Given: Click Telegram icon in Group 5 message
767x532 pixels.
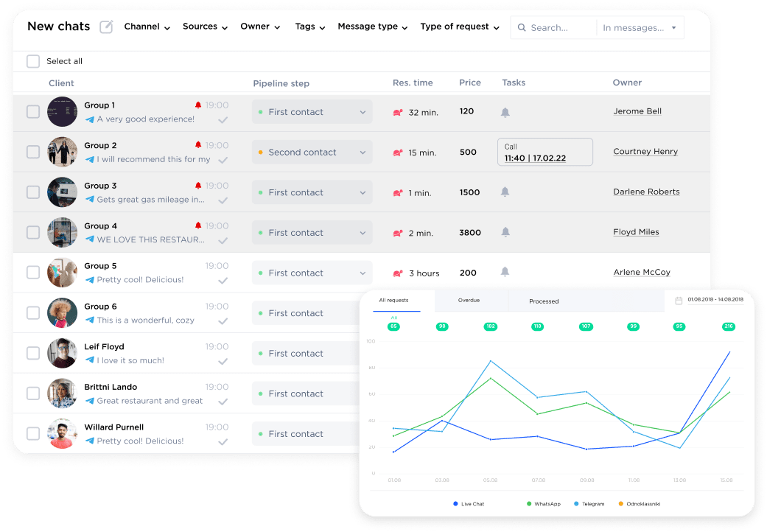Looking at the screenshot, I should [x=89, y=280].
